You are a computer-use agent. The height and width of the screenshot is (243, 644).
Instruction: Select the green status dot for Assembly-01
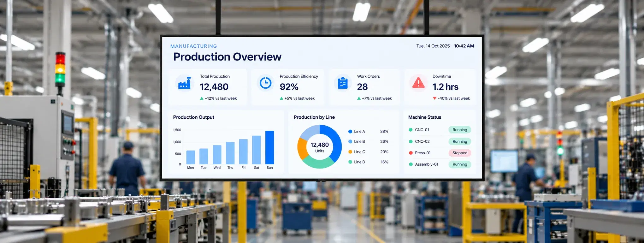[411, 164]
